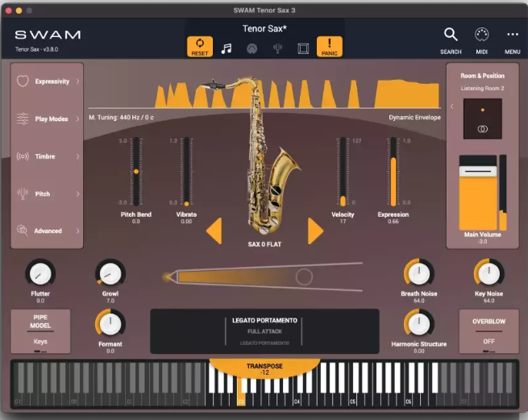The image size is (528, 420).
Task: Expand the Expressivity panel chevron
Action: tap(77, 81)
